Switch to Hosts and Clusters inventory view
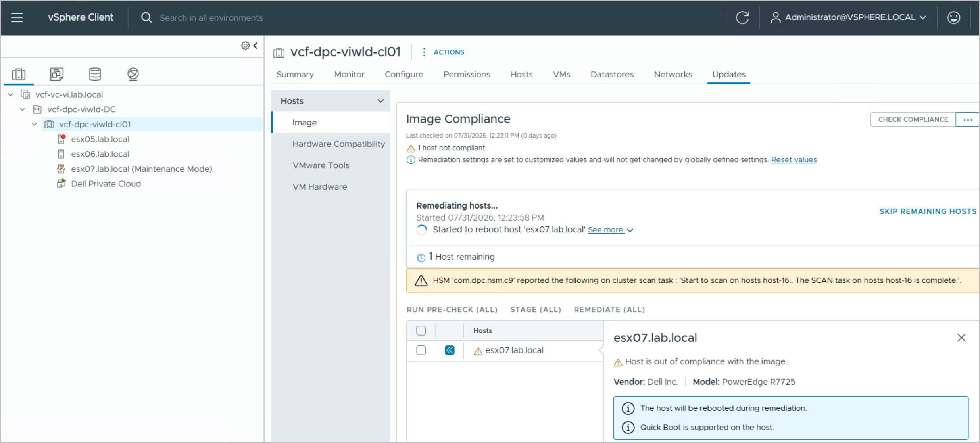The width and height of the screenshot is (980, 443). (19, 74)
